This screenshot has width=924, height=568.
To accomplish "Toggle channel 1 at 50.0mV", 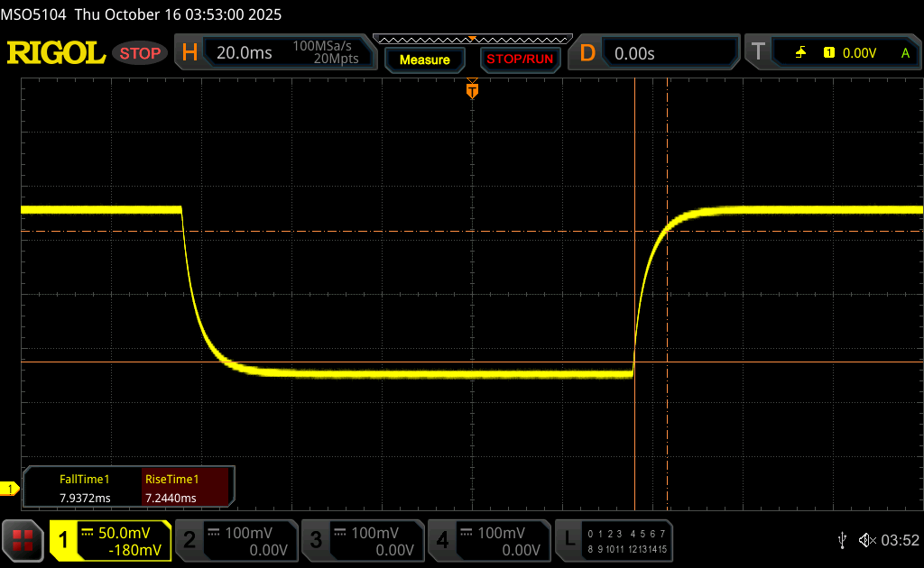I will [x=110, y=540].
